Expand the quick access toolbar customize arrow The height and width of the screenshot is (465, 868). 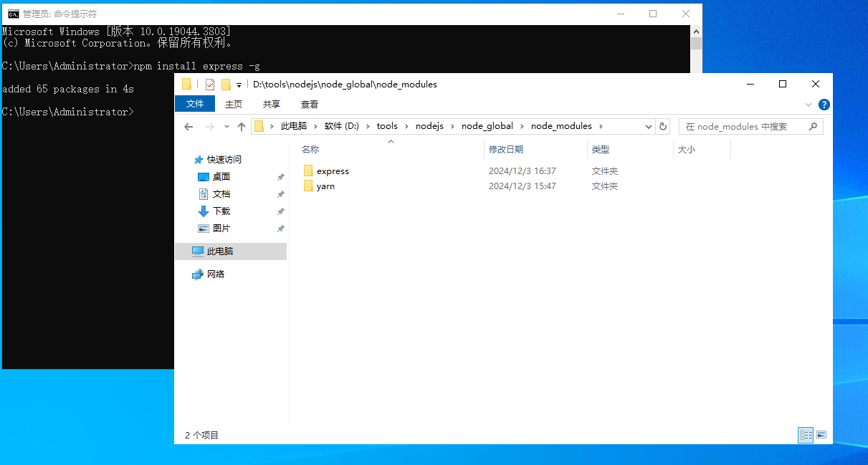click(240, 84)
